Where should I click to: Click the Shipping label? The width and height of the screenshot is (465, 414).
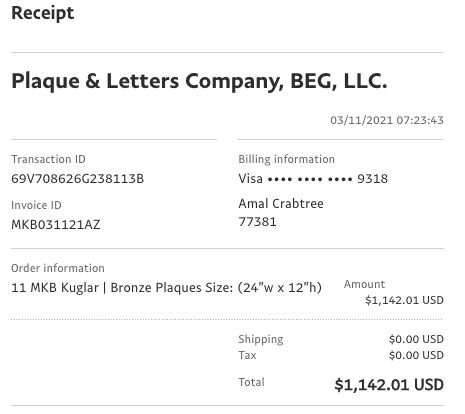point(261,339)
